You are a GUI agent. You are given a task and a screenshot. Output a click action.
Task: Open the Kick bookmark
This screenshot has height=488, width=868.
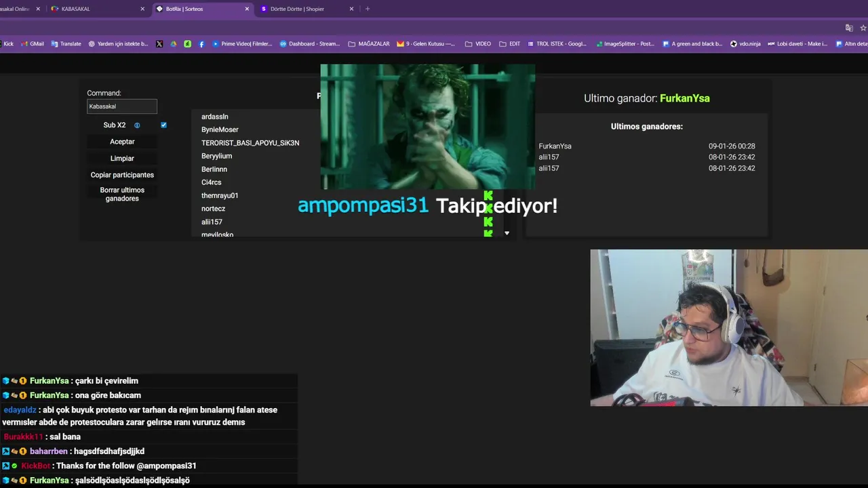tap(7, 44)
